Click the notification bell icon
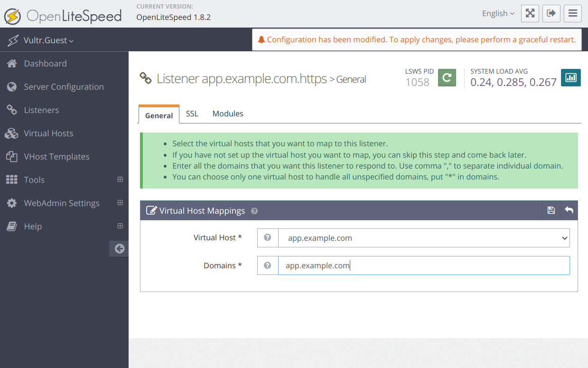The width and height of the screenshot is (588, 368). click(261, 39)
